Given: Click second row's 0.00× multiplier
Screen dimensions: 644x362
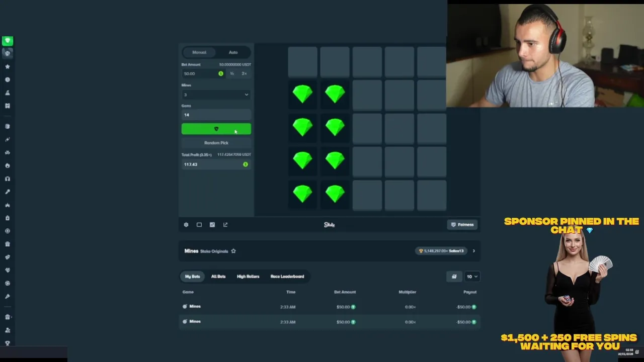Looking at the screenshot, I should [x=410, y=322].
